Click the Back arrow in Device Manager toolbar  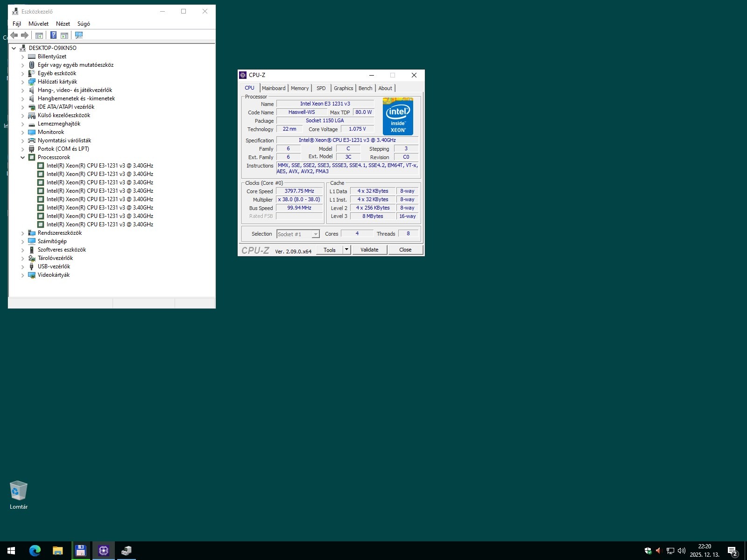point(14,35)
